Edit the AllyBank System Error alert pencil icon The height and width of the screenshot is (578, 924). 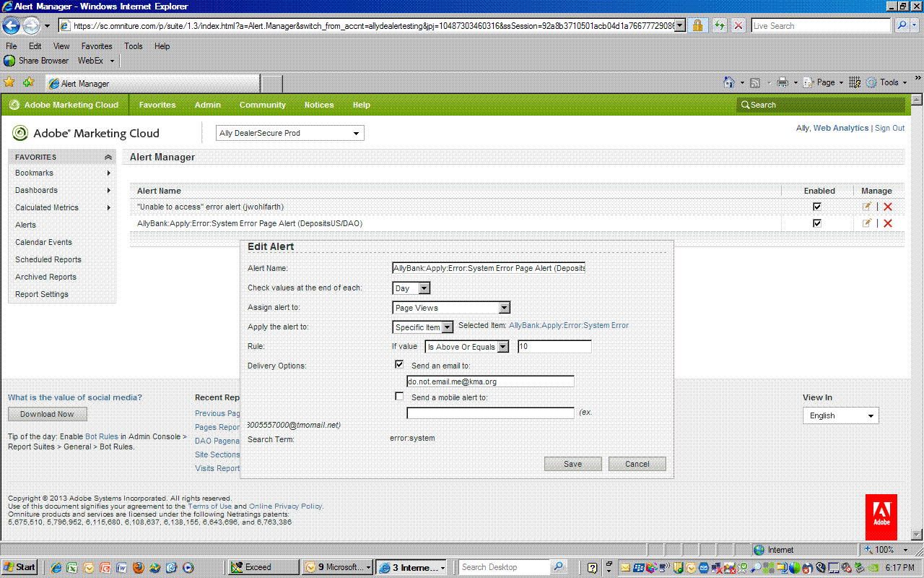867,223
